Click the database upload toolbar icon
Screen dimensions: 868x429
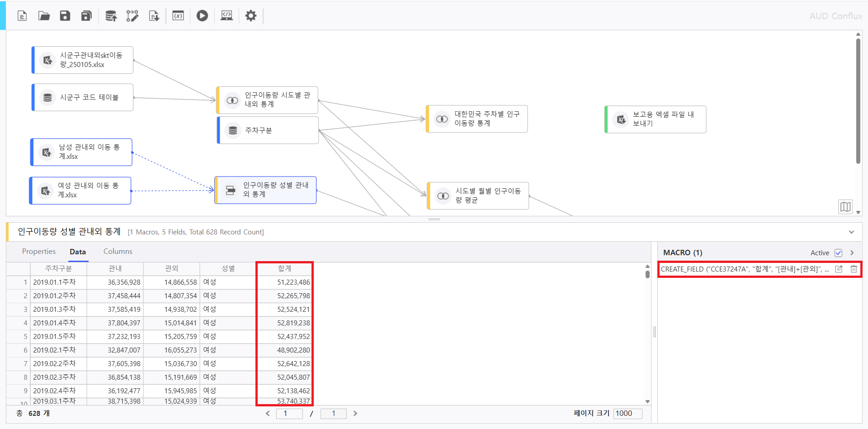tap(111, 16)
